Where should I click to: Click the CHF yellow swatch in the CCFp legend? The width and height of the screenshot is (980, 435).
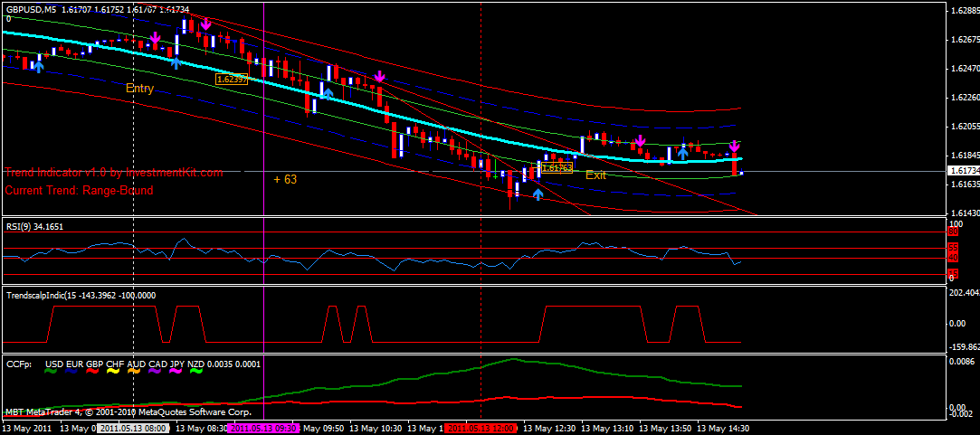pos(115,371)
